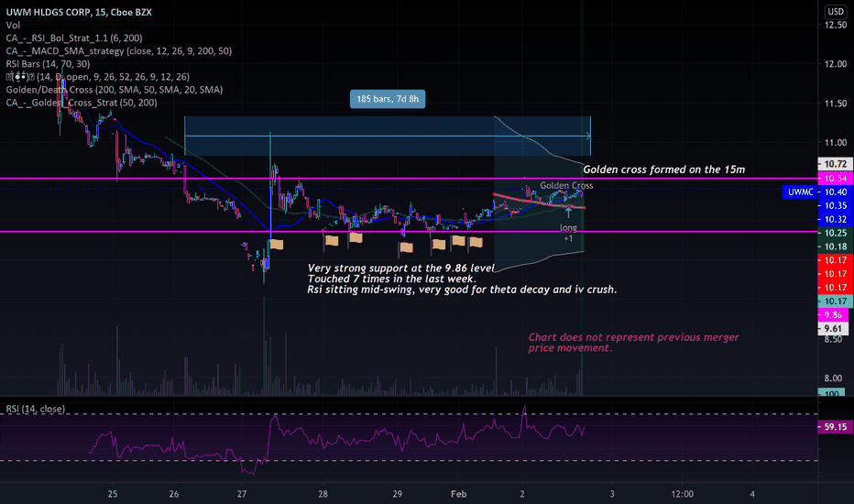Viewport: 854px width, 504px height.
Task: Click date 25 on the time axis
Action: click(113, 494)
